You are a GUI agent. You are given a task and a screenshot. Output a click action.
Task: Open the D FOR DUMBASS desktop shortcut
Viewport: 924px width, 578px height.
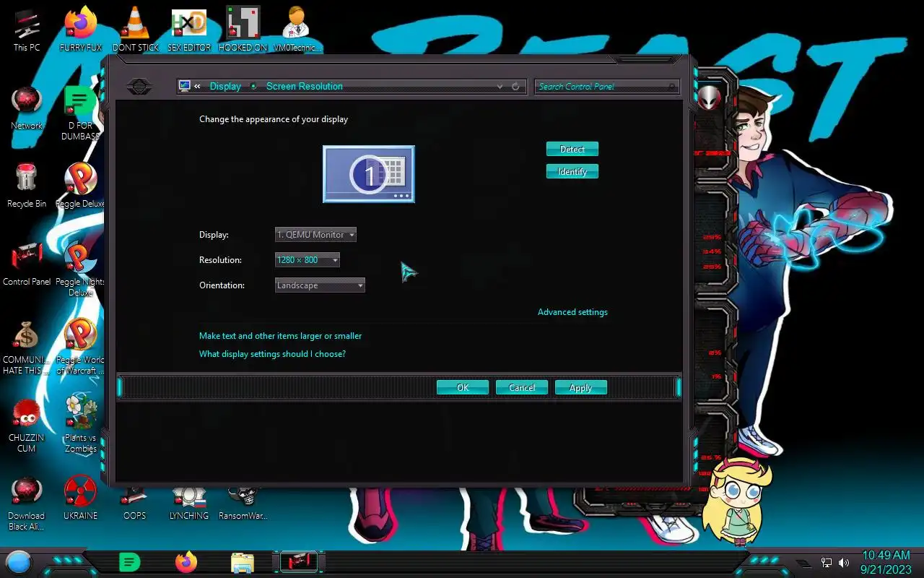click(x=80, y=113)
